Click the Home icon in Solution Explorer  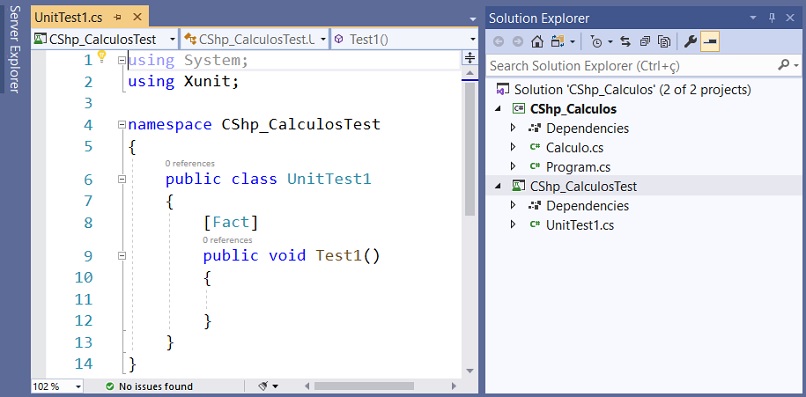coord(537,42)
